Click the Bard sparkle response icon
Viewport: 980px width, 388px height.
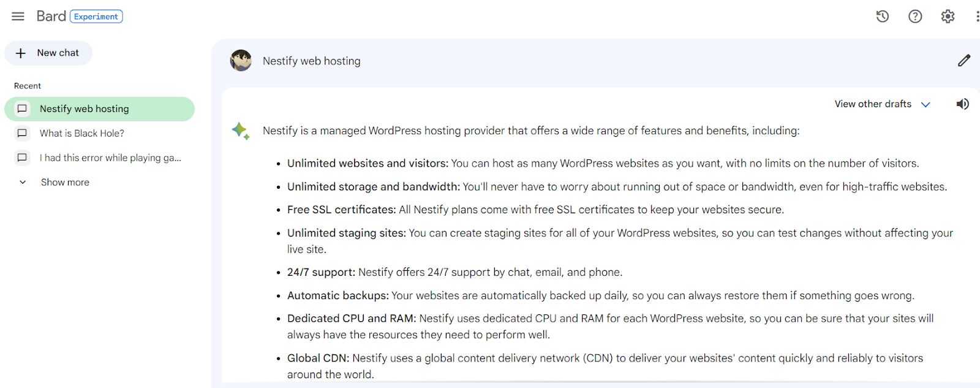(x=241, y=131)
